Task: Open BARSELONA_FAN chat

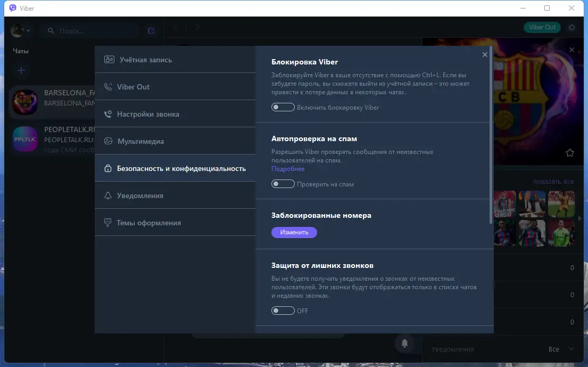Action: coord(52,102)
